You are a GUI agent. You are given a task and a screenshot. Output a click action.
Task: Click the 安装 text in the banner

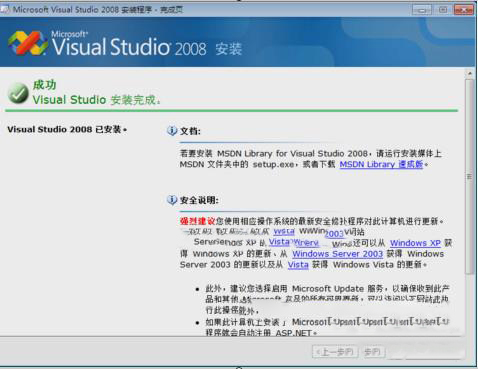click(228, 49)
